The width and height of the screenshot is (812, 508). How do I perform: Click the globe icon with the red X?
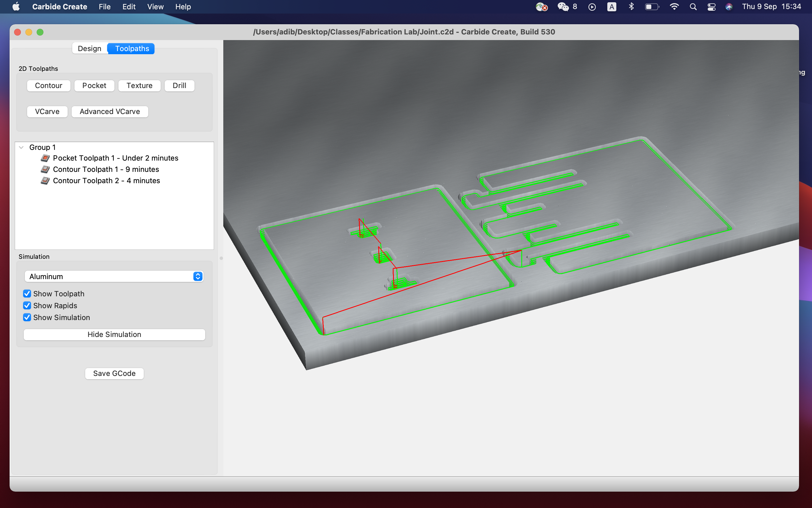(x=542, y=7)
